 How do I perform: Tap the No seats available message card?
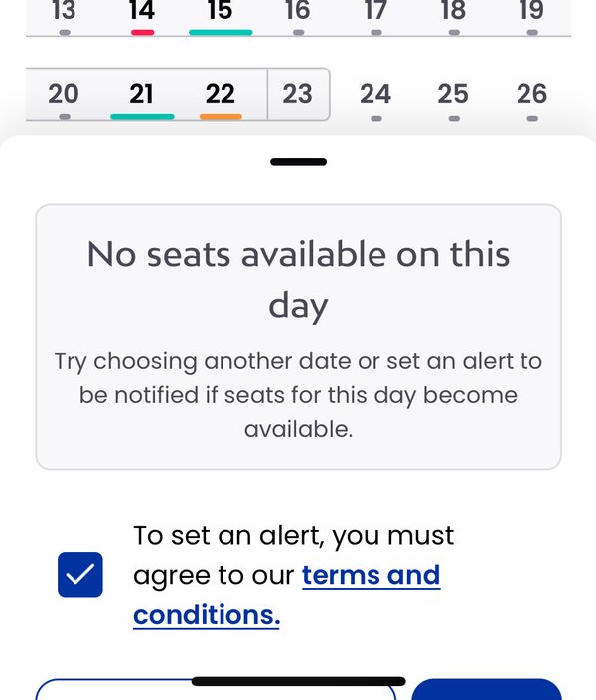(298, 337)
